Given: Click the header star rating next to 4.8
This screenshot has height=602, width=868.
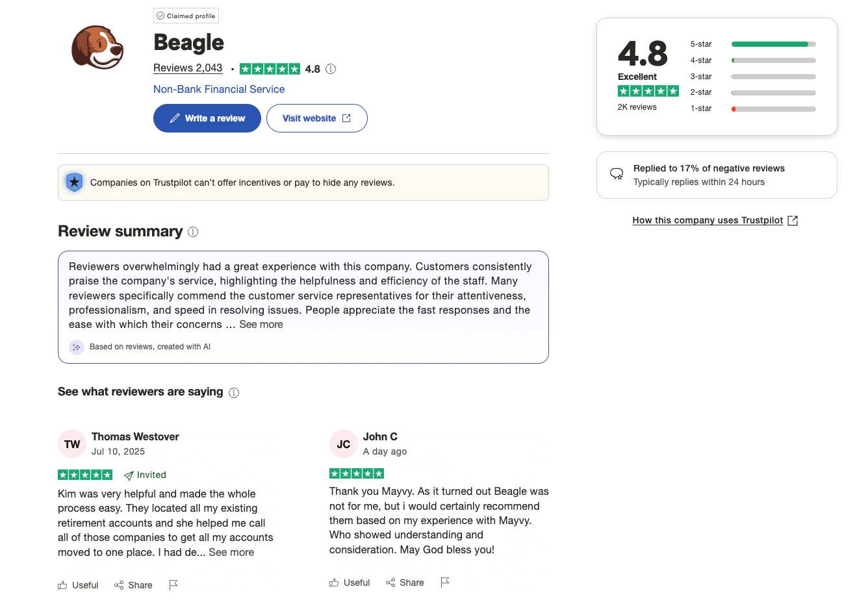Looking at the screenshot, I should 270,69.
